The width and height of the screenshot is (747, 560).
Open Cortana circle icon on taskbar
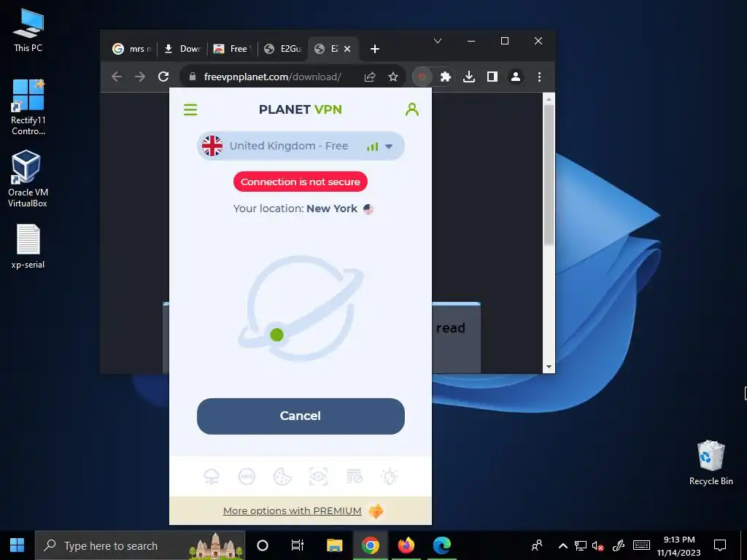(263, 545)
